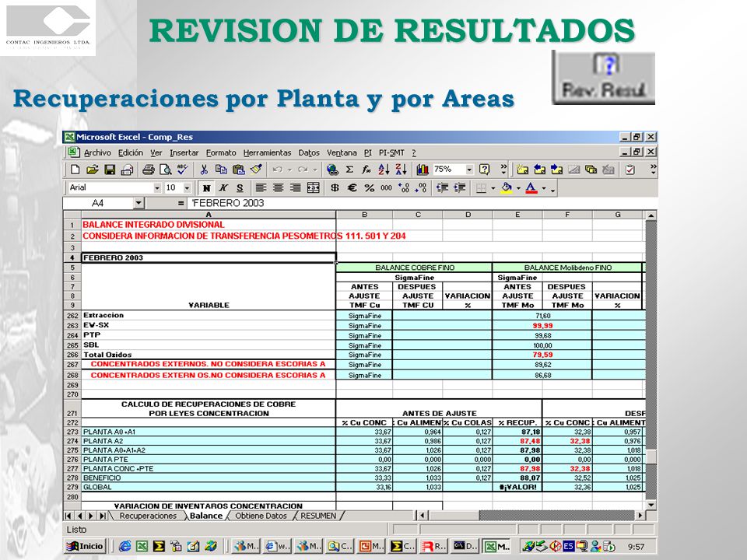Image resolution: width=747 pixels, height=560 pixels.
Task: Click the Office Assistant help icon
Action: 485,170
